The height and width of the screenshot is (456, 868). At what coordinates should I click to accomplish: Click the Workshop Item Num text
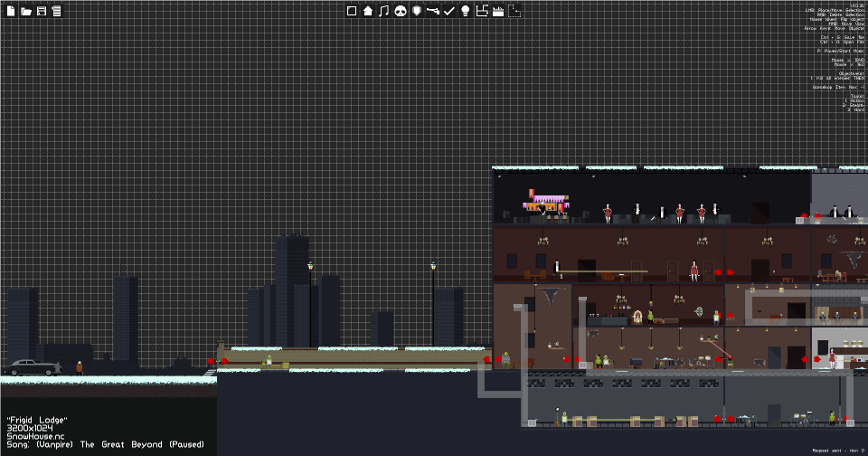[x=838, y=87]
